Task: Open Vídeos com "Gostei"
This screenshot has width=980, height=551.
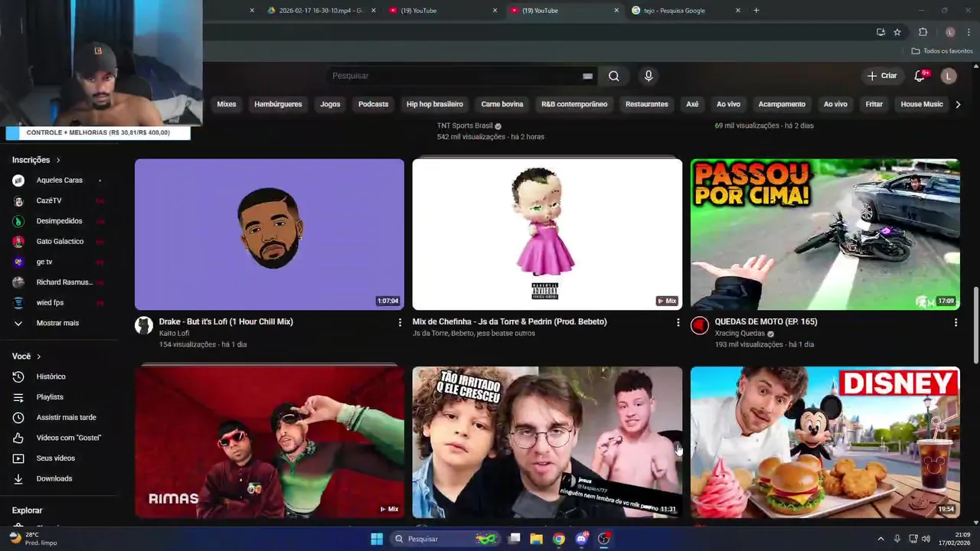Action: (x=58, y=438)
